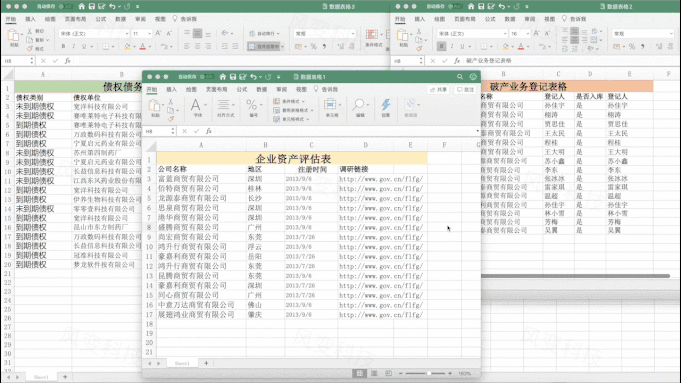Open 视图 tab in 数据表格2 window
The image size is (681, 383).
(x=549, y=19)
